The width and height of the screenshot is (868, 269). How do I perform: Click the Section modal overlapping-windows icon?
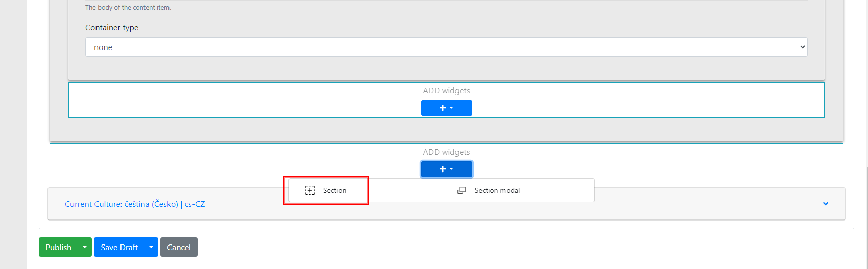462,190
